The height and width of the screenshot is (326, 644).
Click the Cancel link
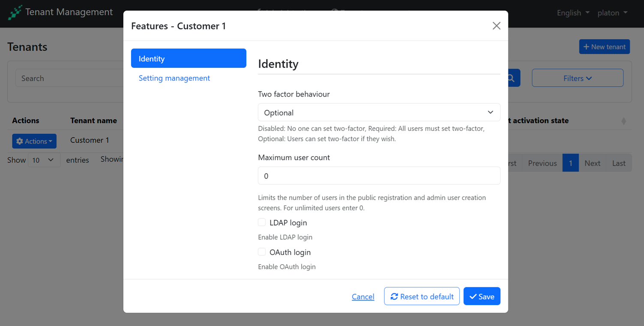[x=363, y=296]
